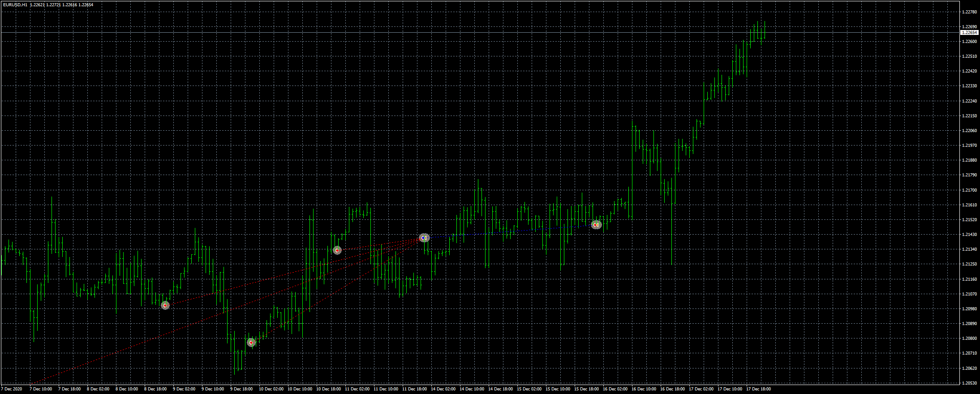Screen dimensions: 980x394
Task: Click the red trade marker near 1.21340
Action: tap(337, 250)
